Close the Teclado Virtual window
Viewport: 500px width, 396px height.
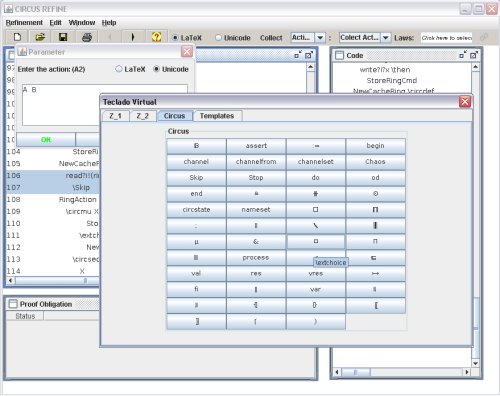[465, 101]
